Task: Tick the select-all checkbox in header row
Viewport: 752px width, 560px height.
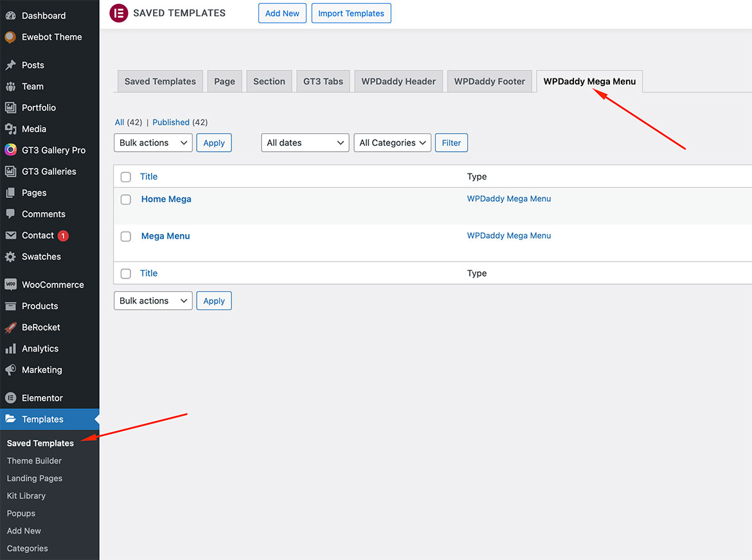Action: point(125,177)
